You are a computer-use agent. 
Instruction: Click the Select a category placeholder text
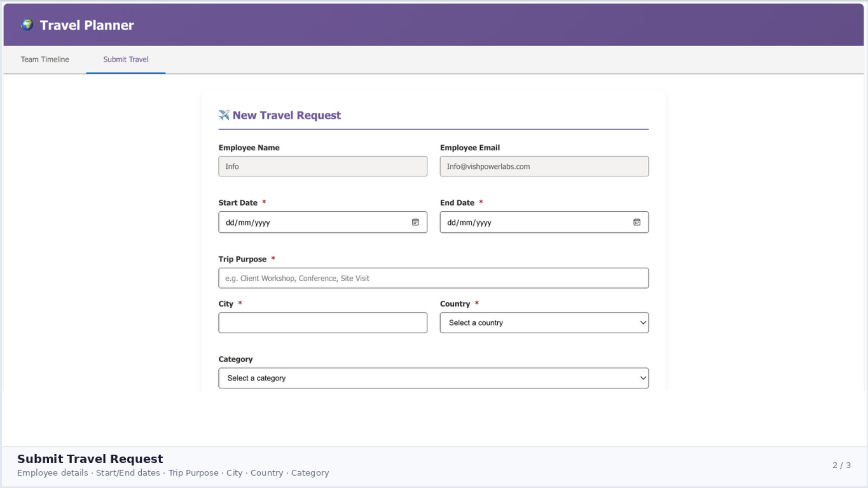(x=256, y=378)
